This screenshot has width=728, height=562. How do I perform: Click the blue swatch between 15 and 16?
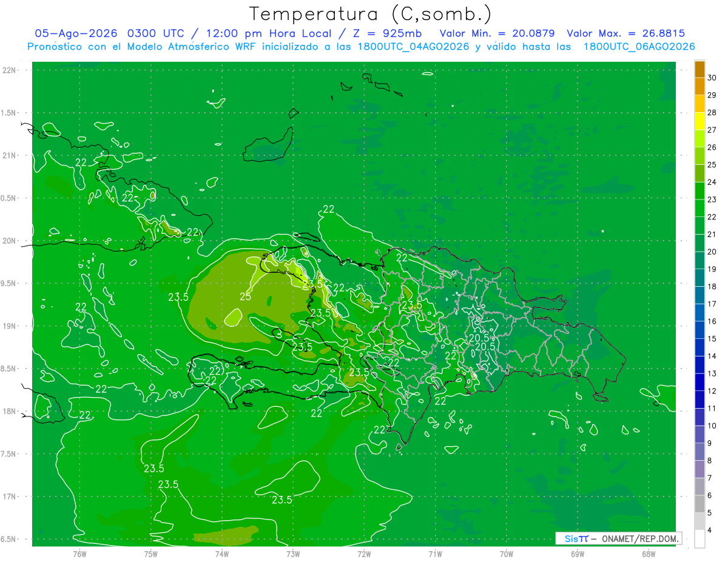click(699, 330)
